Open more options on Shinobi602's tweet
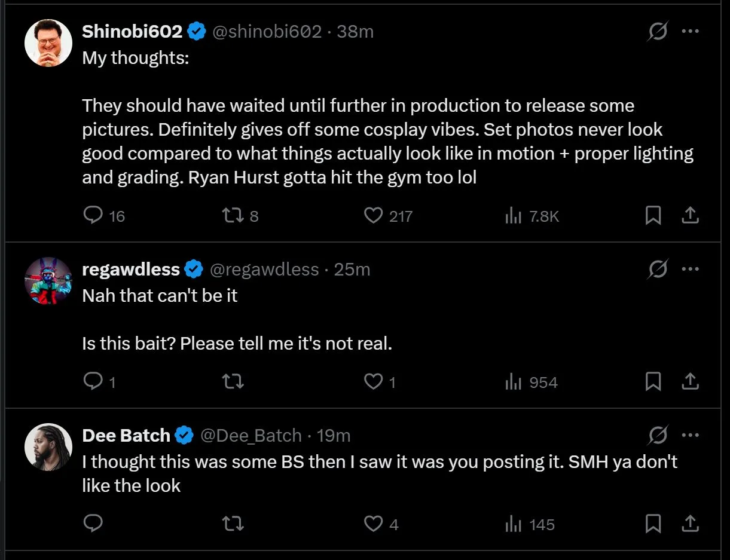The width and height of the screenshot is (730, 560). pyautogui.click(x=691, y=32)
